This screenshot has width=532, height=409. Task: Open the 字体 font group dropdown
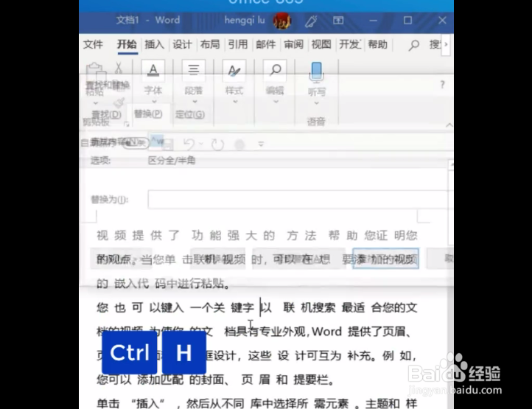(154, 102)
